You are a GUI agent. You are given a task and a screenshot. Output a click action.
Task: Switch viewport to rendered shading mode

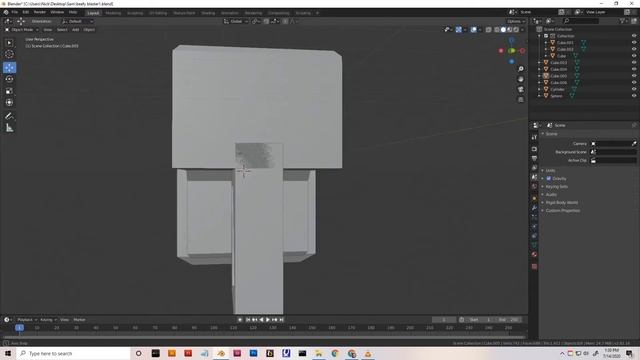tap(516, 30)
